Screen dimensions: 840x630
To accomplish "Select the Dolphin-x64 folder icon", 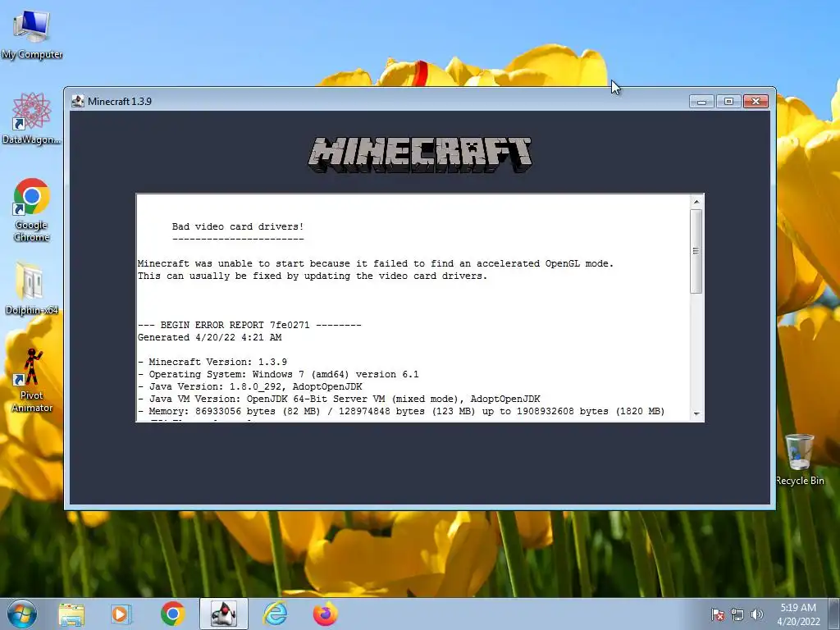I will coord(32,288).
